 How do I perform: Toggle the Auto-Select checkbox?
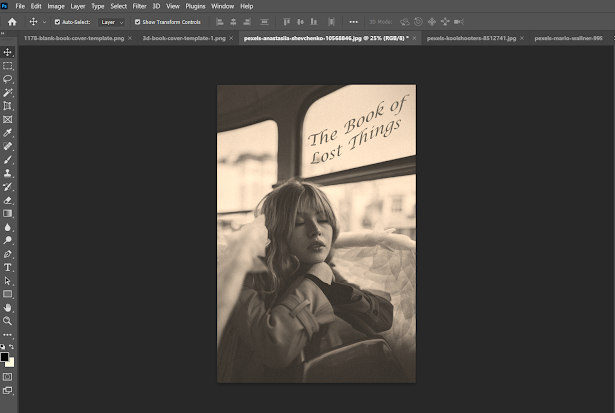[x=57, y=21]
